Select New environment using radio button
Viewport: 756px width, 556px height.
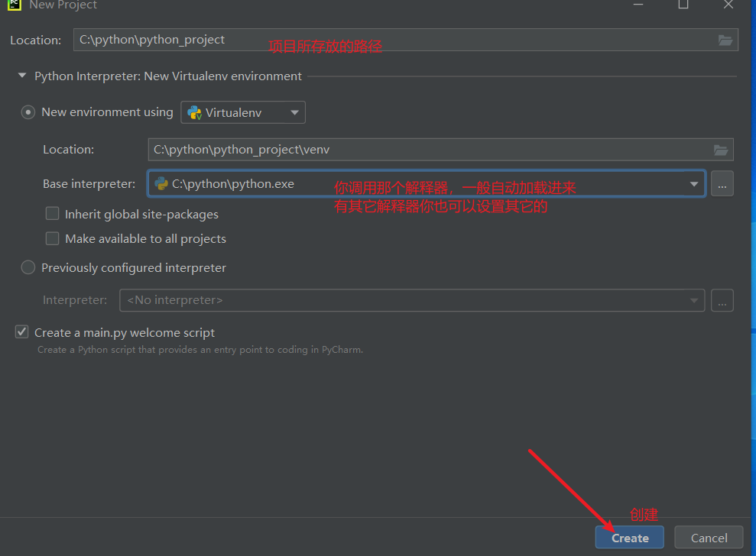coord(28,112)
